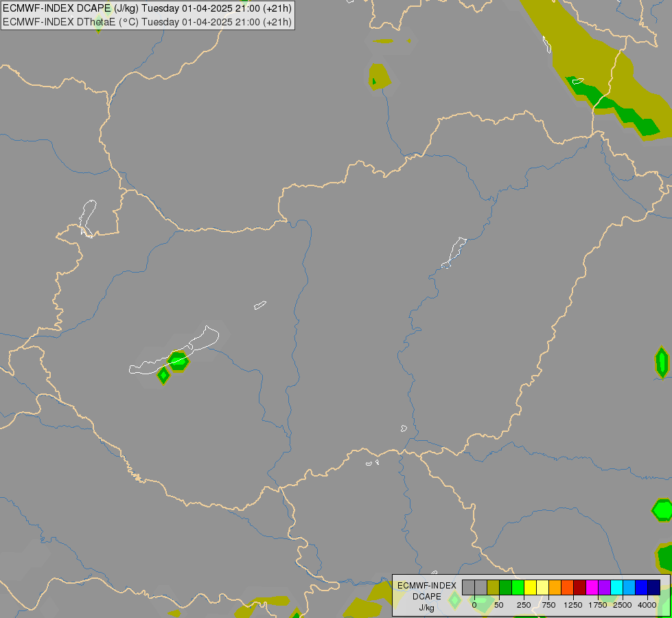Click the legend value 0
672x618 pixels.
point(474,605)
